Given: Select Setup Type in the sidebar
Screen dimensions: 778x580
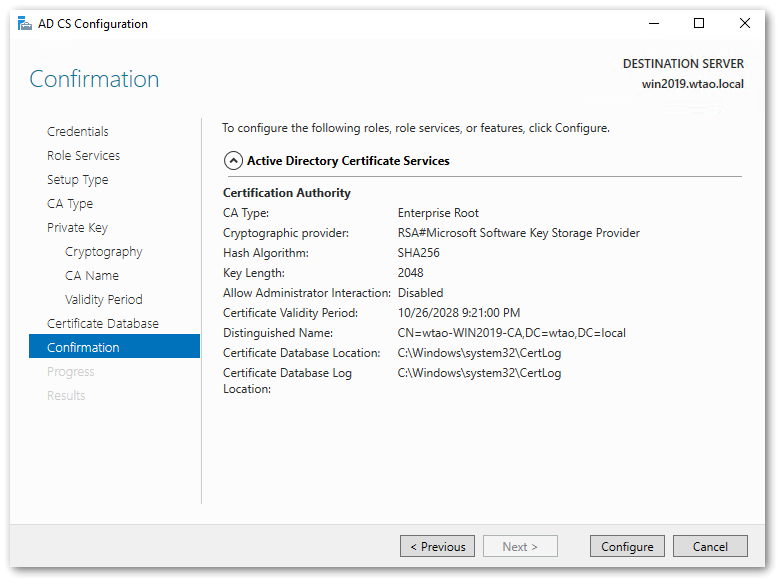Looking at the screenshot, I should [78, 179].
